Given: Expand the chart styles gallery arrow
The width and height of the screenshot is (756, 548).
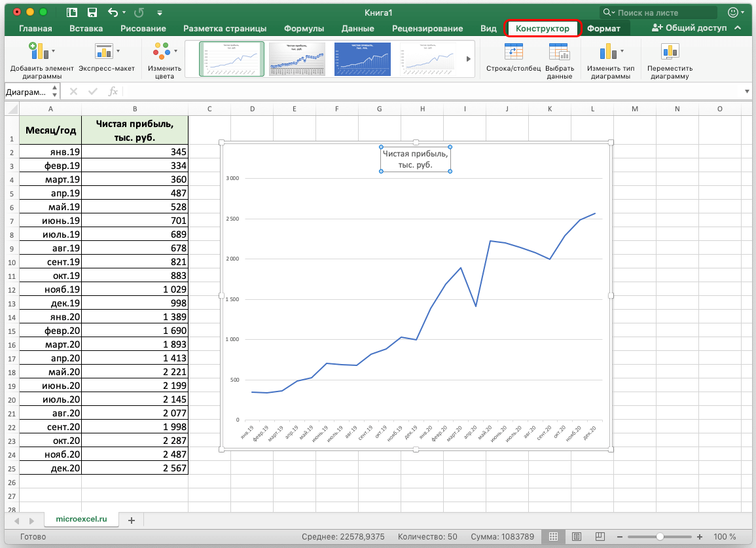Looking at the screenshot, I should (468, 59).
